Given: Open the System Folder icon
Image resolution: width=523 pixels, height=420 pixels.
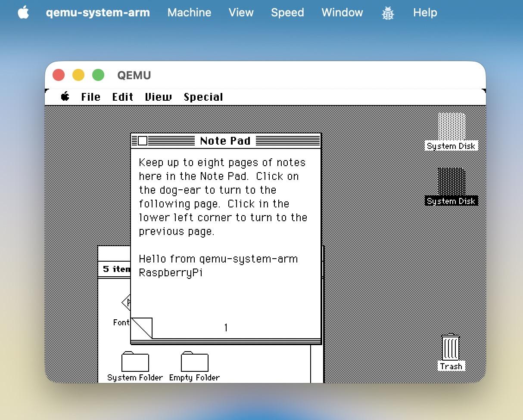Looking at the screenshot, I should [x=135, y=361].
